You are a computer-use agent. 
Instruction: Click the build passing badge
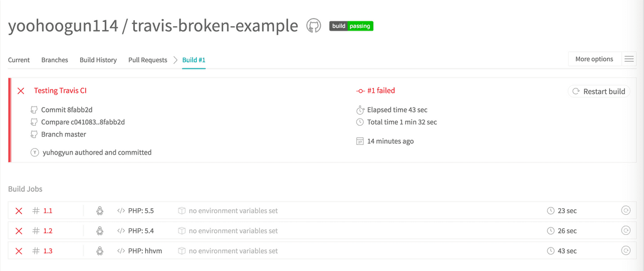click(351, 26)
